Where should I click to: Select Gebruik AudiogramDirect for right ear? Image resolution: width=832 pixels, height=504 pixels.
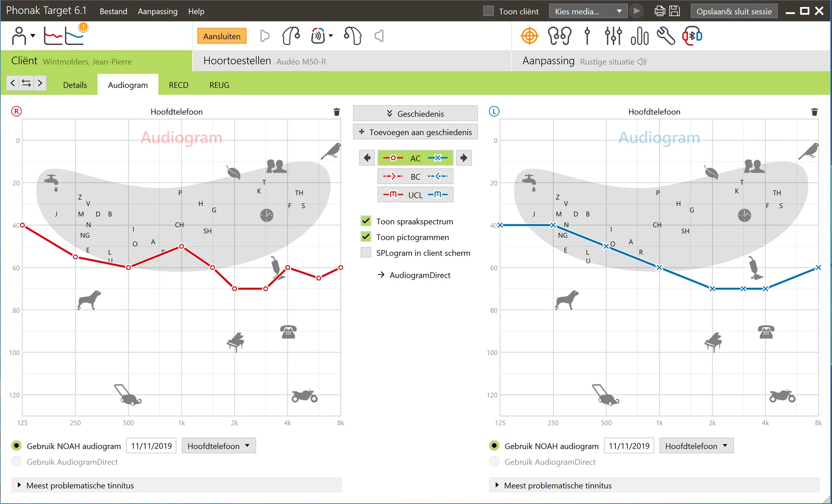click(16, 462)
